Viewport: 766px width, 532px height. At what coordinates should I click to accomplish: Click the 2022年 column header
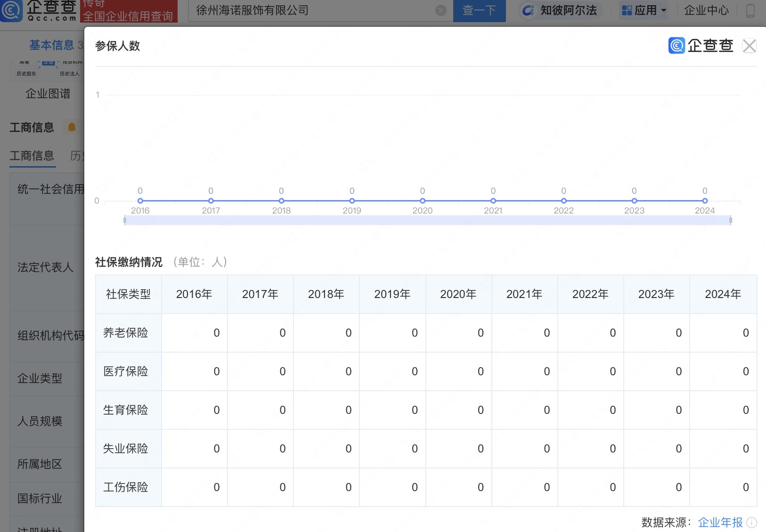tap(590, 294)
